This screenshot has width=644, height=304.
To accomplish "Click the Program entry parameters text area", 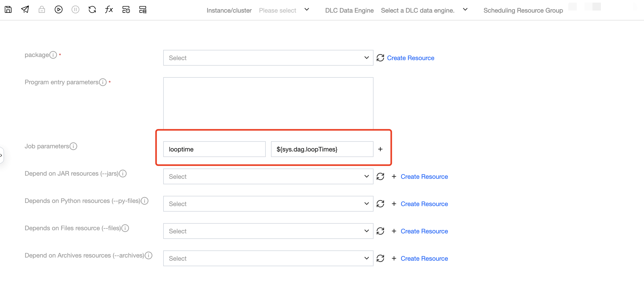I will (268, 103).
